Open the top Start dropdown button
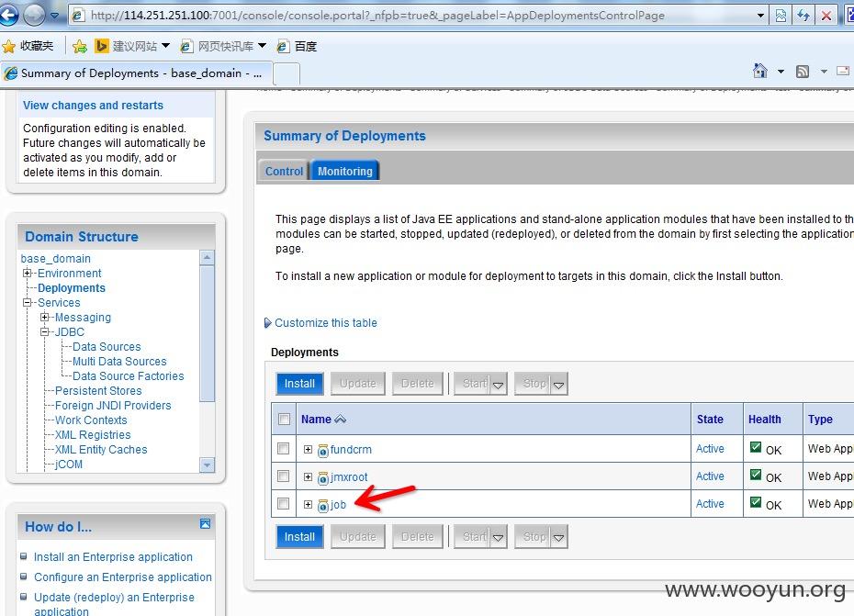Image resolution: width=854 pixels, height=616 pixels. click(x=480, y=384)
